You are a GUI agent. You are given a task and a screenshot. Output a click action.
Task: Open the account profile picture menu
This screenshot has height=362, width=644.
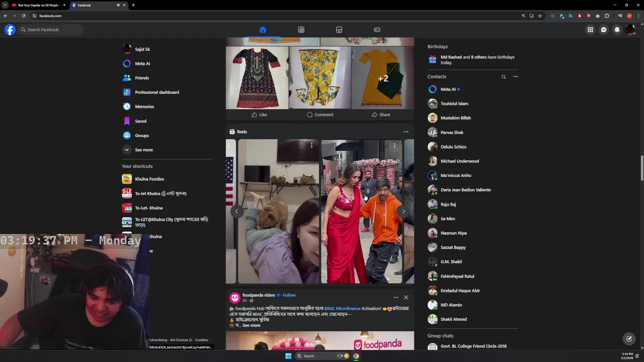[x=630, y=30]
